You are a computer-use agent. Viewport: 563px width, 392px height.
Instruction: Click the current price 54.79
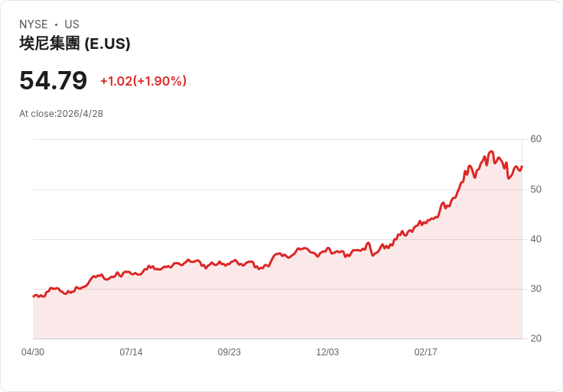point(53,80)
